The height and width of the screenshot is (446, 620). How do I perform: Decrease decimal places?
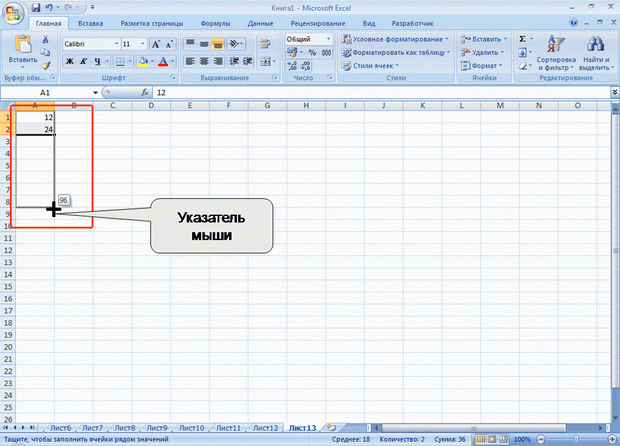(x=306, y=66)
